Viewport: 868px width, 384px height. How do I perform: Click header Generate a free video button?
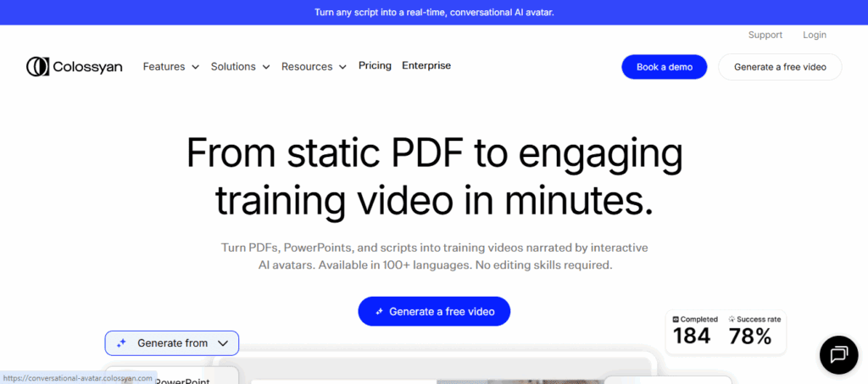780,67
